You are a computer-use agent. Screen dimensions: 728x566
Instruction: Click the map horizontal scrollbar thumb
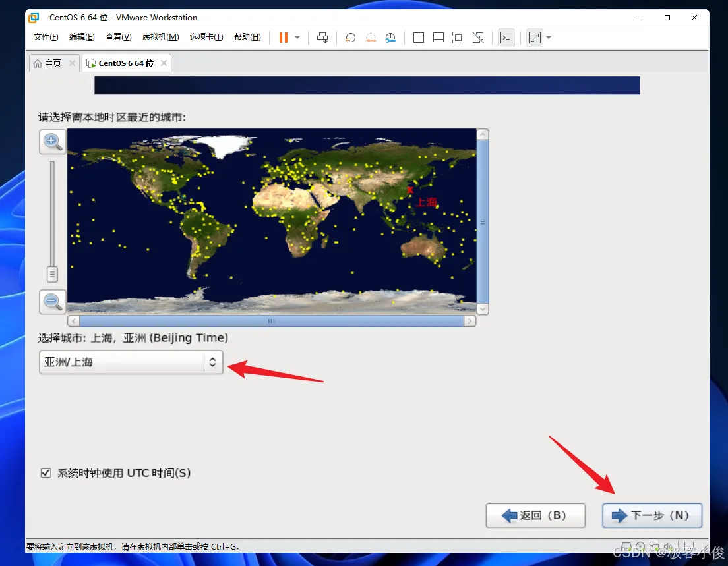(x=272, y=321)
